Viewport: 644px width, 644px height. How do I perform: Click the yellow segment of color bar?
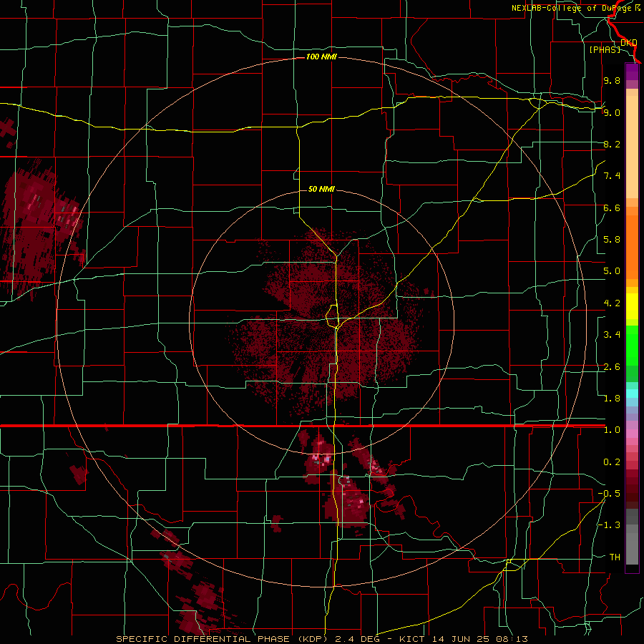[632, 306]
